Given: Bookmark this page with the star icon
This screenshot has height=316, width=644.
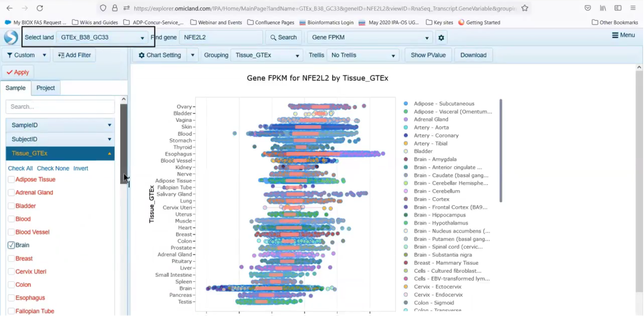Looking at the screenshot, I should click(524, 8).
